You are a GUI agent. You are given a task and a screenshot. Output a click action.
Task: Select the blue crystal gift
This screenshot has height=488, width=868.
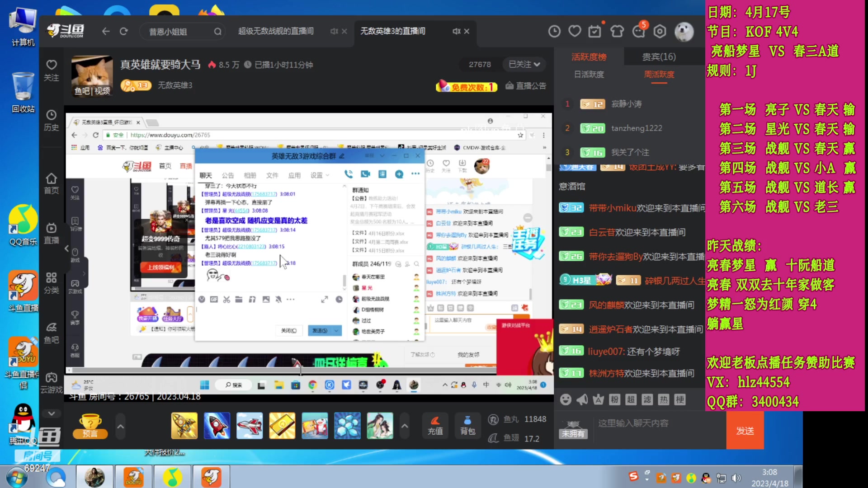tap(347, 426)
